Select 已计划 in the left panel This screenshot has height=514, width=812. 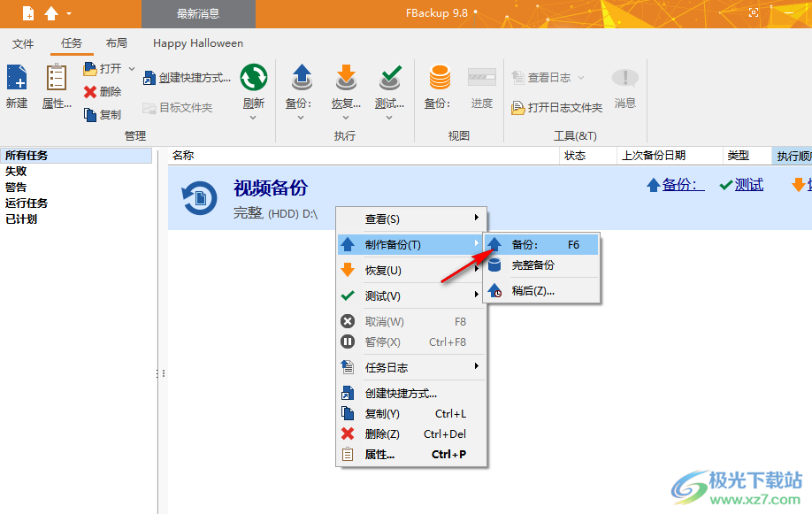[21, 219]
